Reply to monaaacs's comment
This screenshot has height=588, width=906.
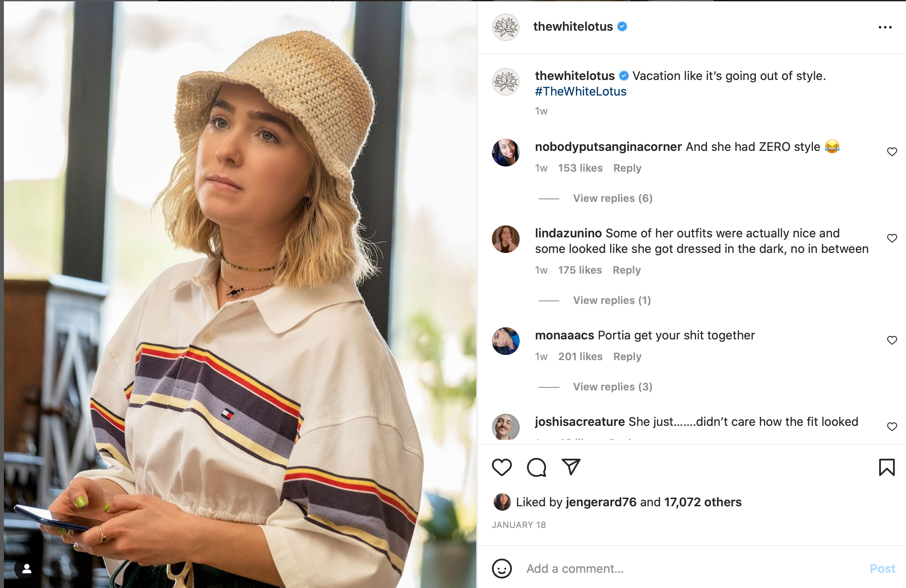tap(627, 357)
